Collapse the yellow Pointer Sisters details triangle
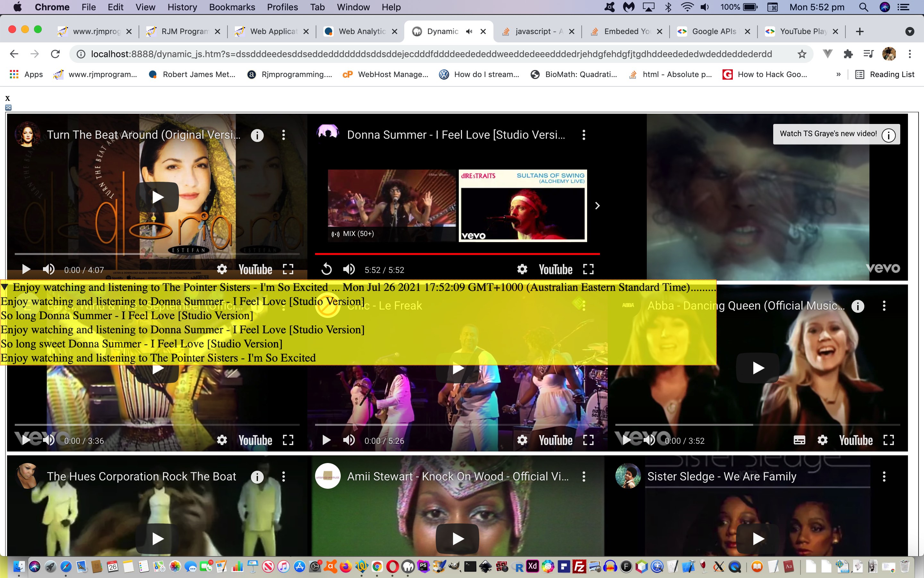The width and height of the screenshot is (924, 578). point(4,287)
